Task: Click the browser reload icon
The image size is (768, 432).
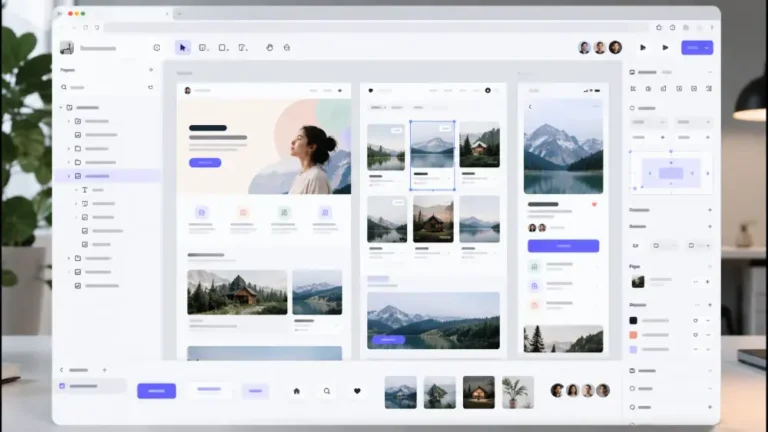Action: [x=85, y=27]
